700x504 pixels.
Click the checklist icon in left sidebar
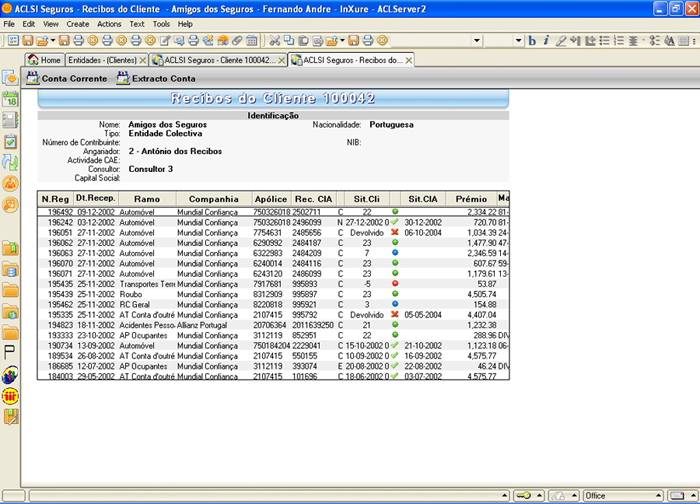[11, 141]
